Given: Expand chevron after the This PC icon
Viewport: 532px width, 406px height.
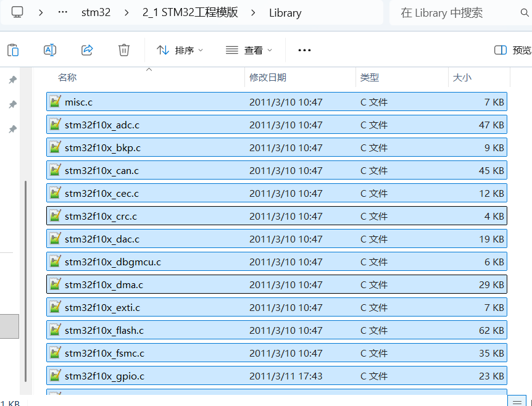Looking at the screenshot, I should click(x=41, y=13).
